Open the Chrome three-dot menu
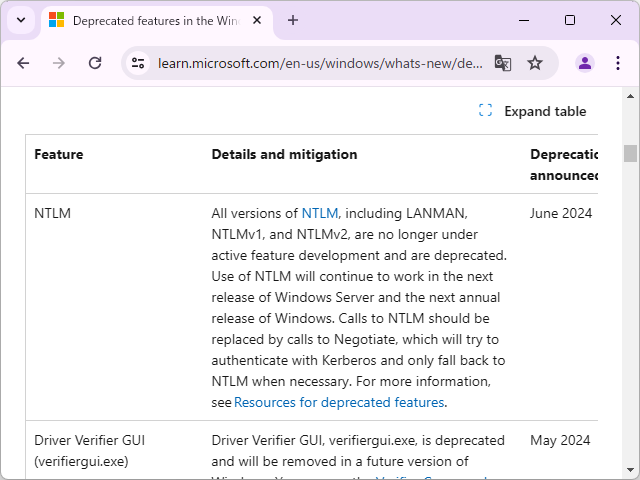Image resolution: width=640 pixels, height=480 pixels. [x=617, y=63]
